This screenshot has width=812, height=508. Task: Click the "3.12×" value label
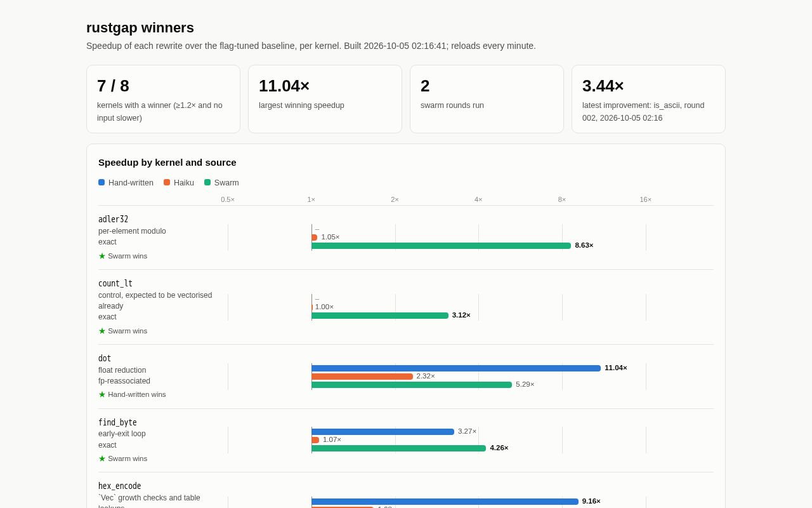461,315
